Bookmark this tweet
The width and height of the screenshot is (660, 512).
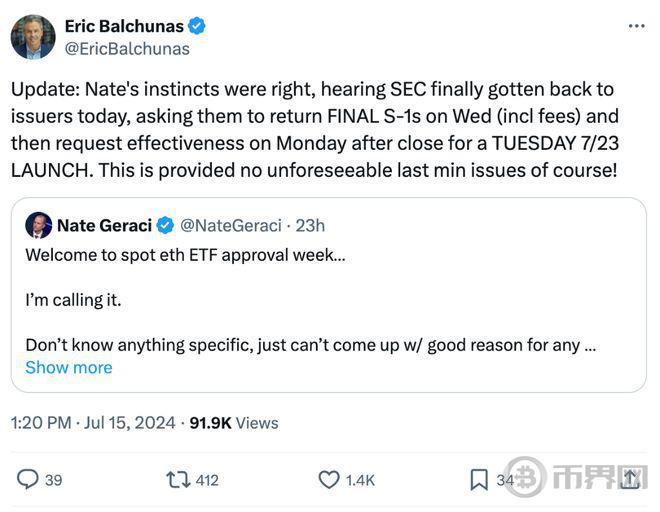(479, 480)
